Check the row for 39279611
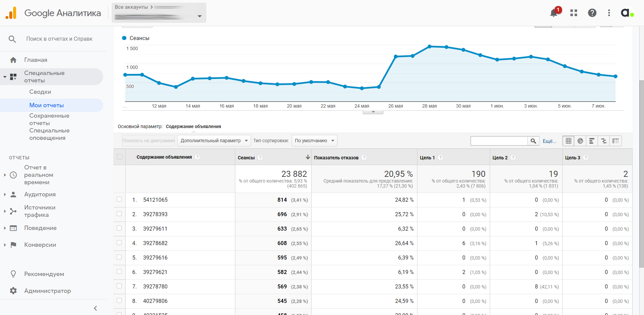The image size is (644, 315). tap(119, 228)
